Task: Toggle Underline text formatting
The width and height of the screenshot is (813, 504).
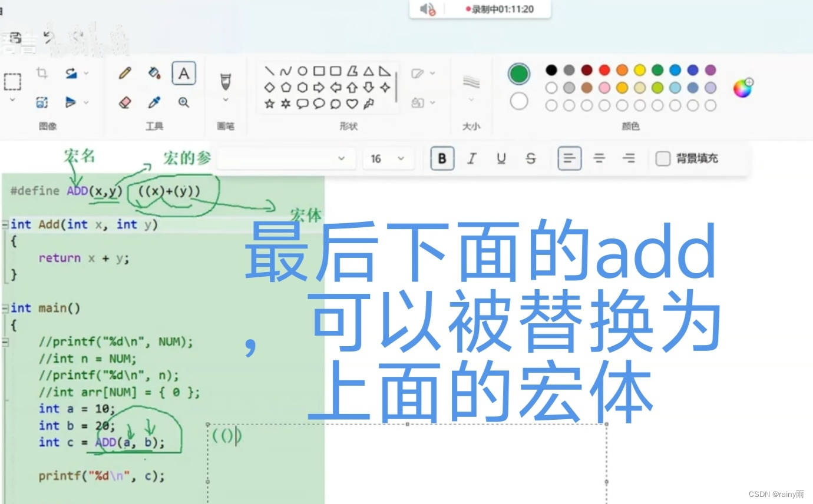Action: [501, 158]
